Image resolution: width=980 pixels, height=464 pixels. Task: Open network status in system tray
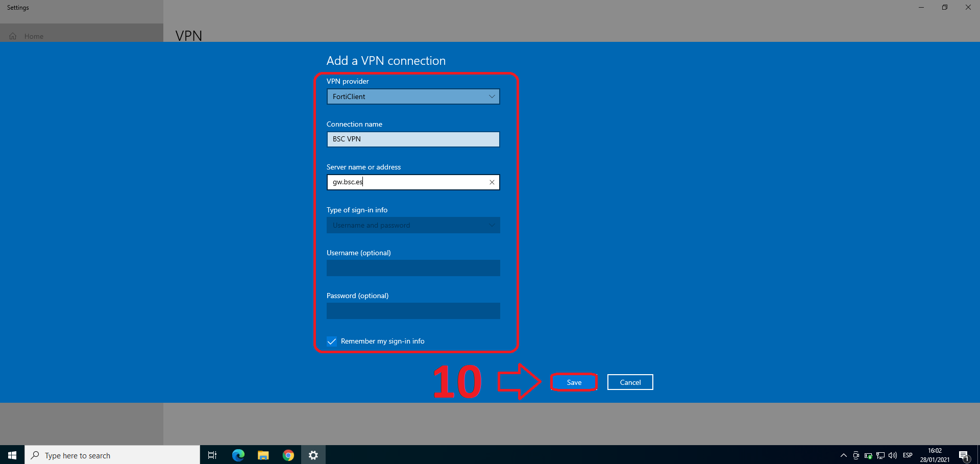click(880, 455)
